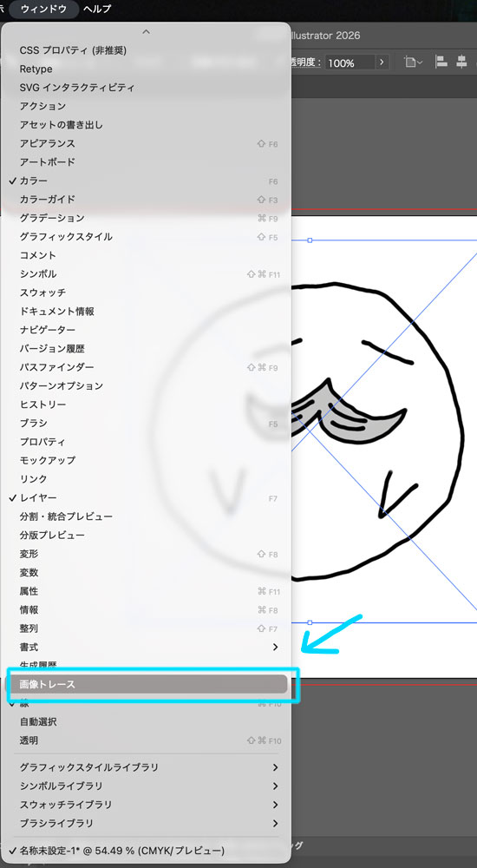
Task: Click the opacity 100% input field
Action: pyautogui.click(x=350, y=62)
